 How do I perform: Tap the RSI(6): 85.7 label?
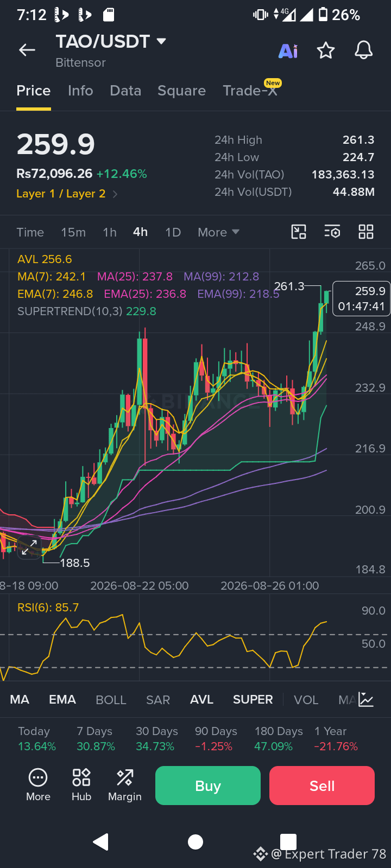48,608
